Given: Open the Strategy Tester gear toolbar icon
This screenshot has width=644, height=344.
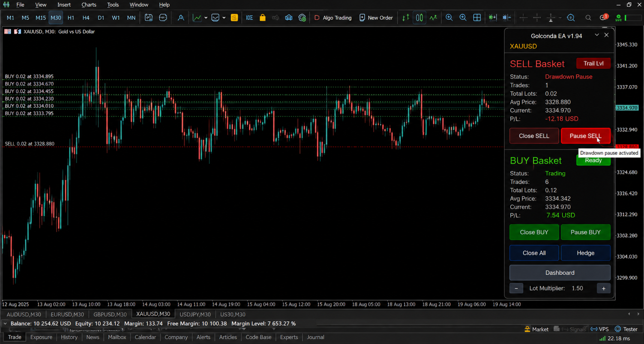Looking at the screenshot, I should [x=302, y=18].
